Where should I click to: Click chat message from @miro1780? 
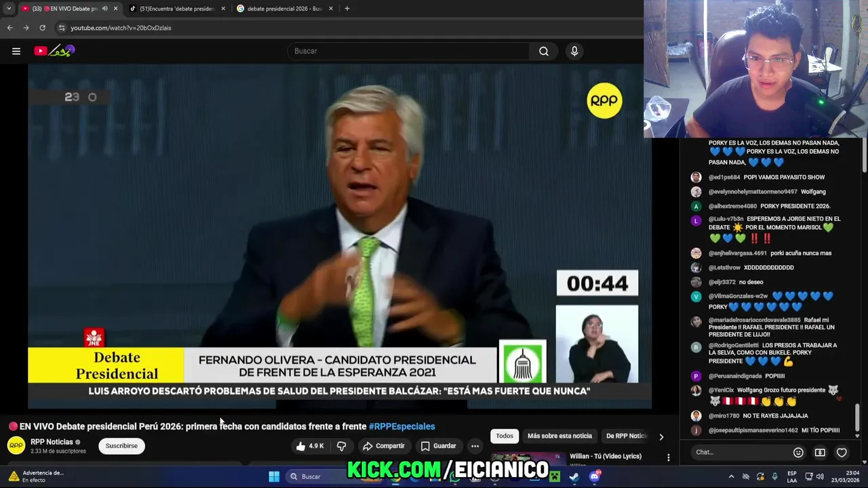pyautogui.click(x=775, y=416)
